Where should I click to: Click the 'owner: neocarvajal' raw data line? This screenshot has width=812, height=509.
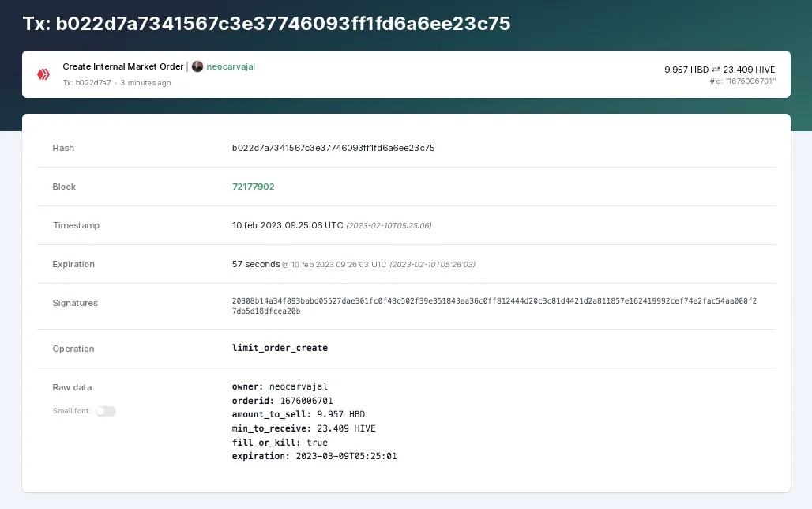click(280, 386)
